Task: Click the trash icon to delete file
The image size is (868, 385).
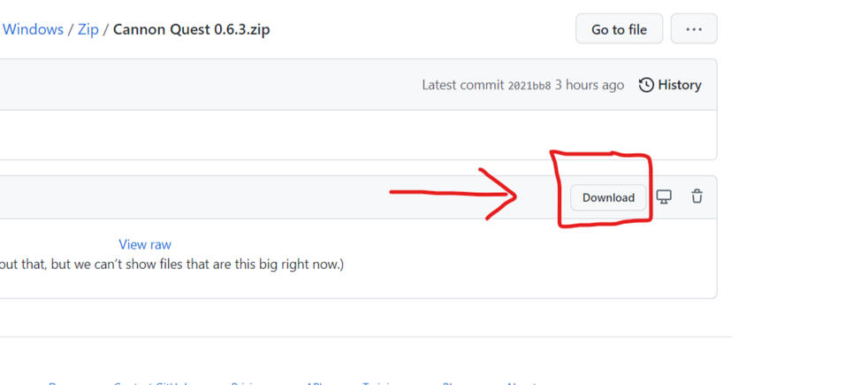Action: tap(697, 196)
